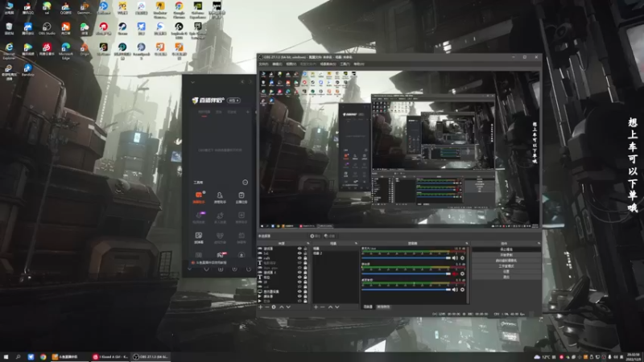This screenshot has height=362, width=644.
Task: Open Bandicam desktop shortcut
Action: coord(27,70)
